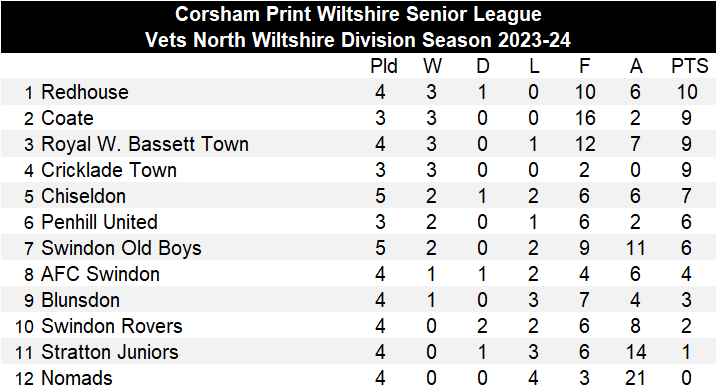Click the PTS column header

(x=690, y=67)
